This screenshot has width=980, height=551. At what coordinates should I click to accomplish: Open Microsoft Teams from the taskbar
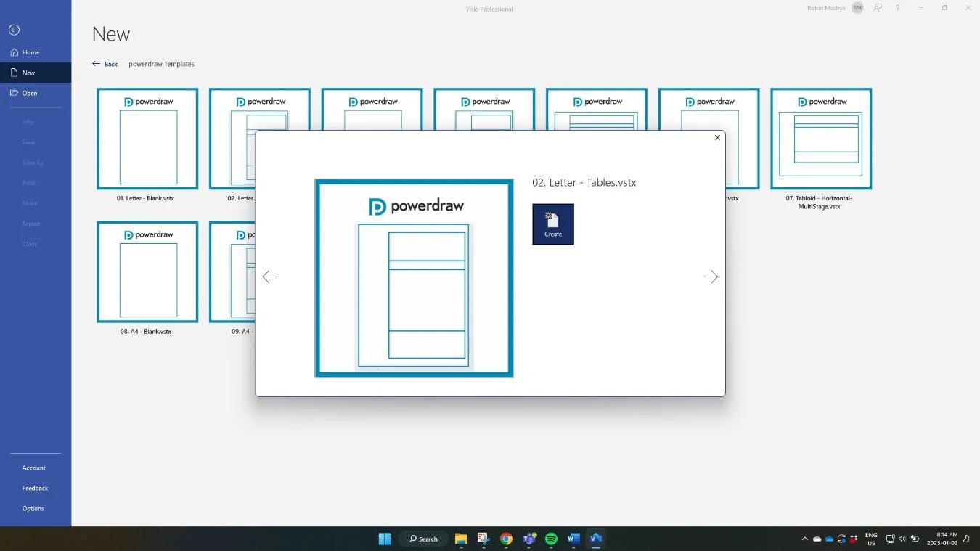click(529, 539)
